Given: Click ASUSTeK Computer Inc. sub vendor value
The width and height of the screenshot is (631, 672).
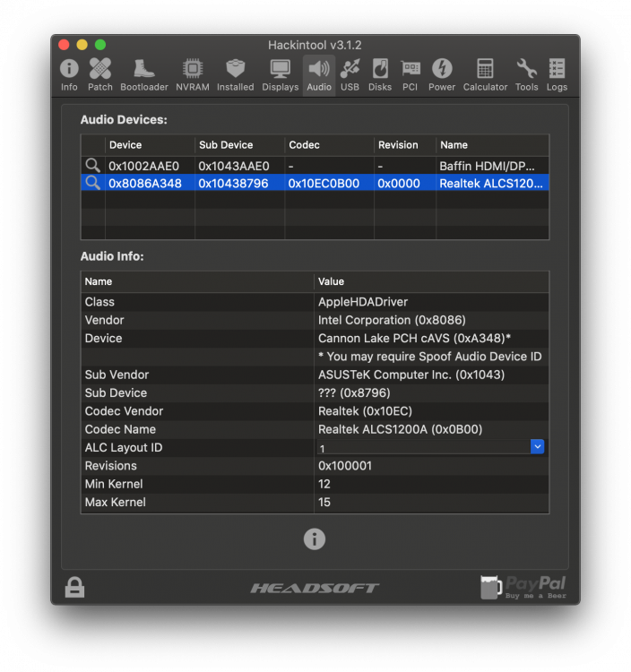Looking at the screenshot, I should [411, 375].
